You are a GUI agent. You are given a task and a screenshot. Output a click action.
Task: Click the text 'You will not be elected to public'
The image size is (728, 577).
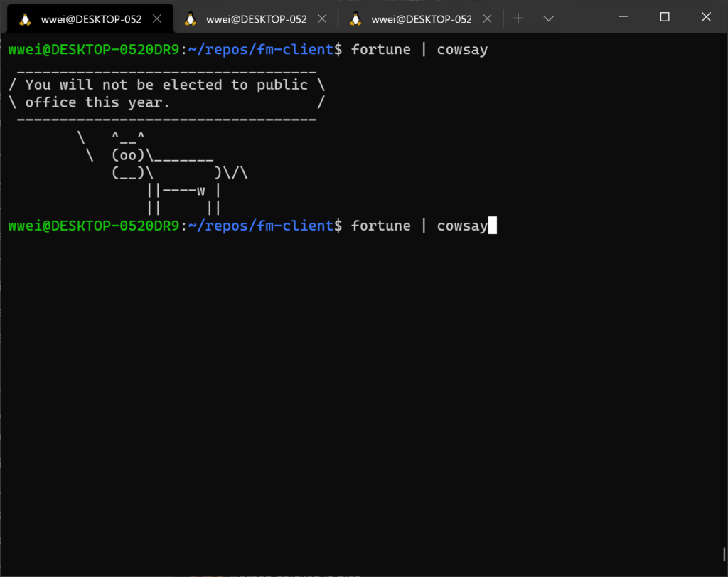tap(166, 85)
